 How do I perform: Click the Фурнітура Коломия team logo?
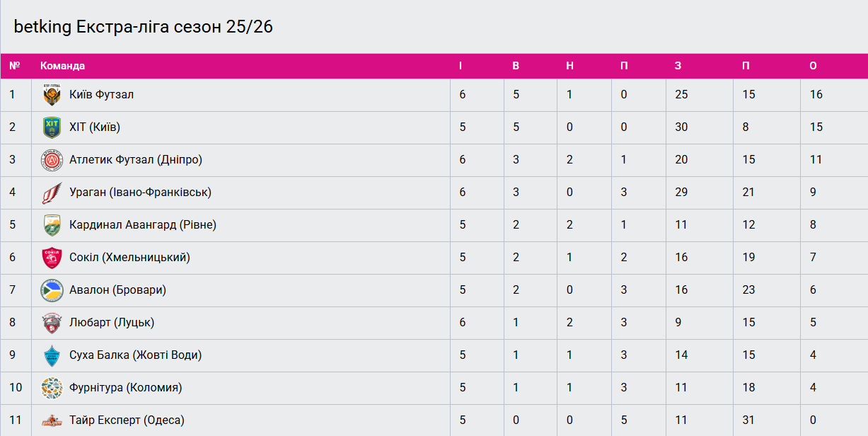pyautogui.click(x=52, y=388)
